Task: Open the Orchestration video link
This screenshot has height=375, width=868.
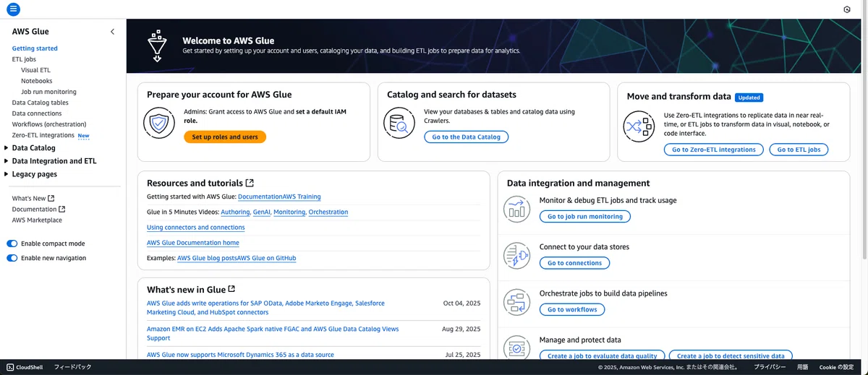Action: pos(328,212)
